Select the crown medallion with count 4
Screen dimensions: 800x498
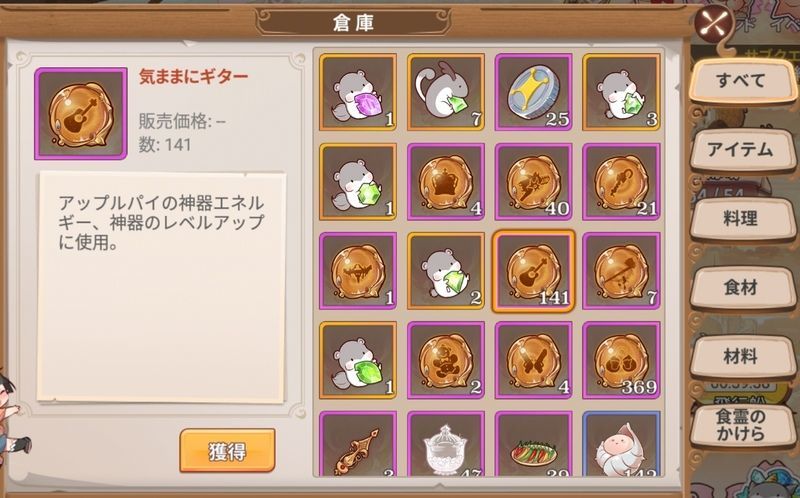[446, 182]
